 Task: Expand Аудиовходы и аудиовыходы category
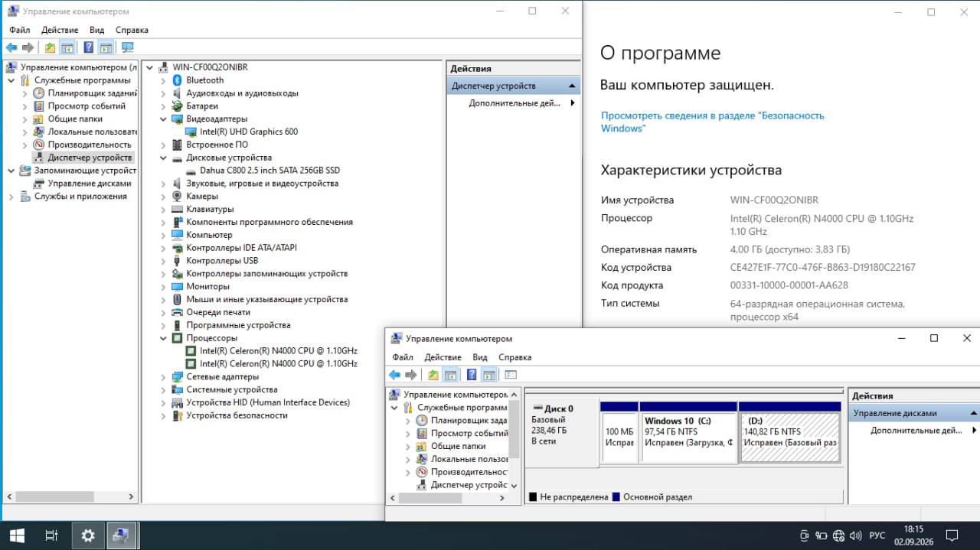(163, 93)
